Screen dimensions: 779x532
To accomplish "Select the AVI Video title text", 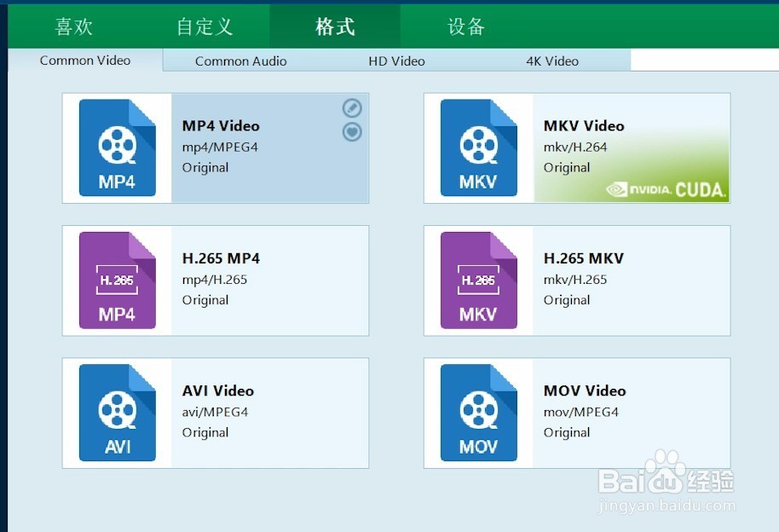I will click(x=218, y=390).
